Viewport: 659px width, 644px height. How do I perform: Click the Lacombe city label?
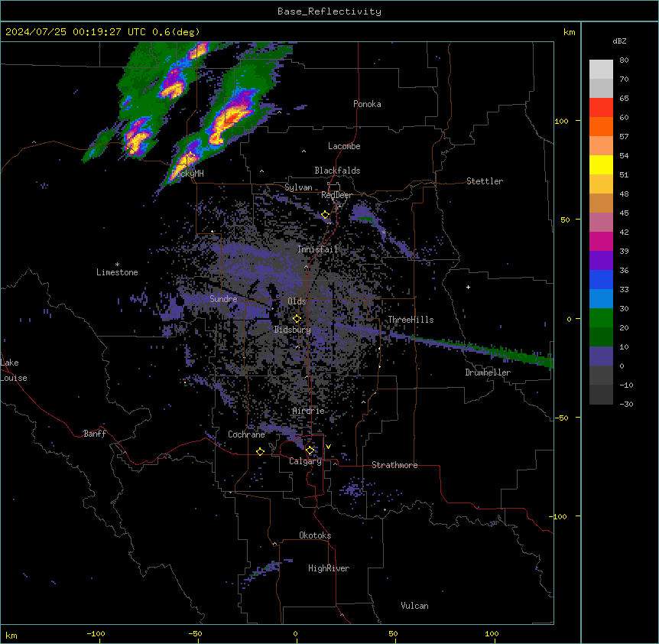[x=344, y=146]
